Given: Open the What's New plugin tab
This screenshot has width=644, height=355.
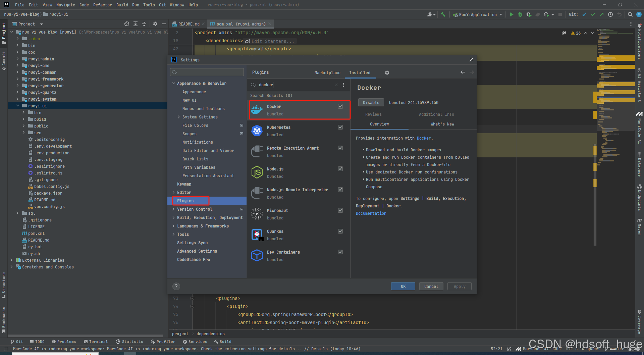Looking at the screenshot, I should [442, 124].
